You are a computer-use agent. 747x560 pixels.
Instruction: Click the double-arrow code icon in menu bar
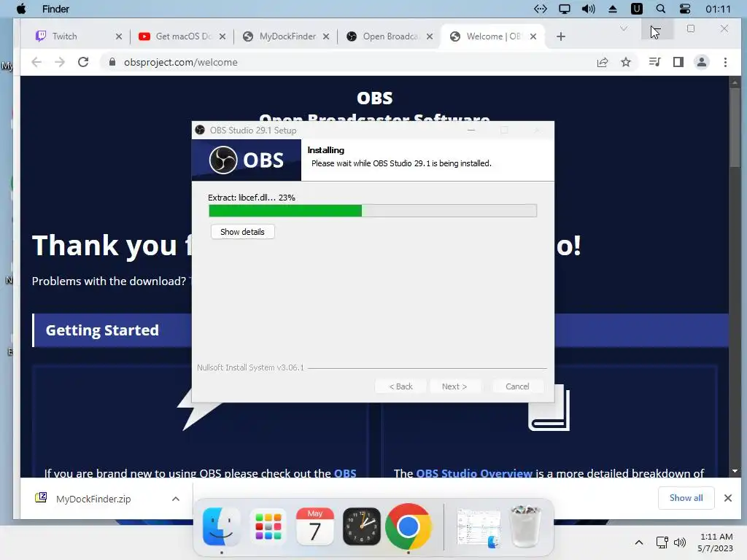tap(541, 9)
